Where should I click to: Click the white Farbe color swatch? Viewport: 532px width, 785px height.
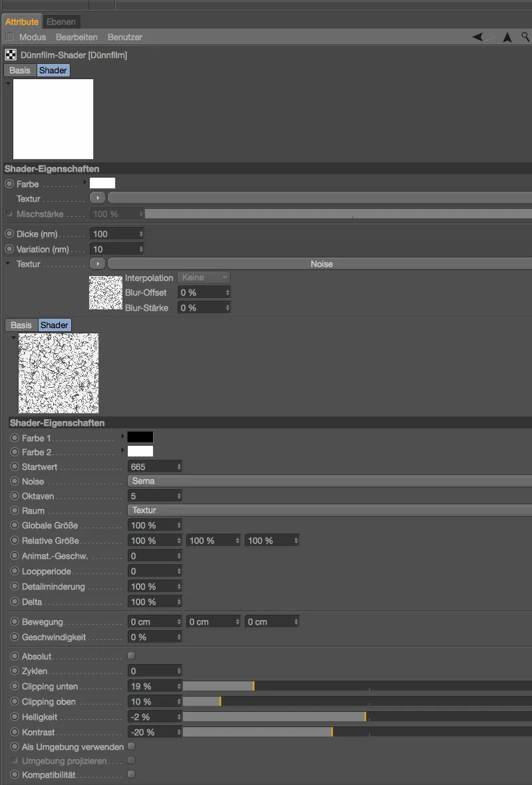102,183
